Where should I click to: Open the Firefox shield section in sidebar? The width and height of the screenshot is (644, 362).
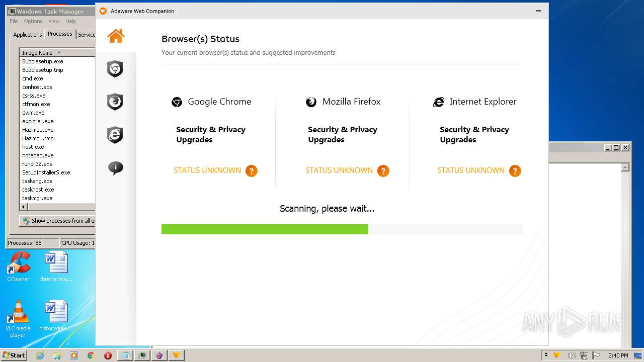coord(115,102)
